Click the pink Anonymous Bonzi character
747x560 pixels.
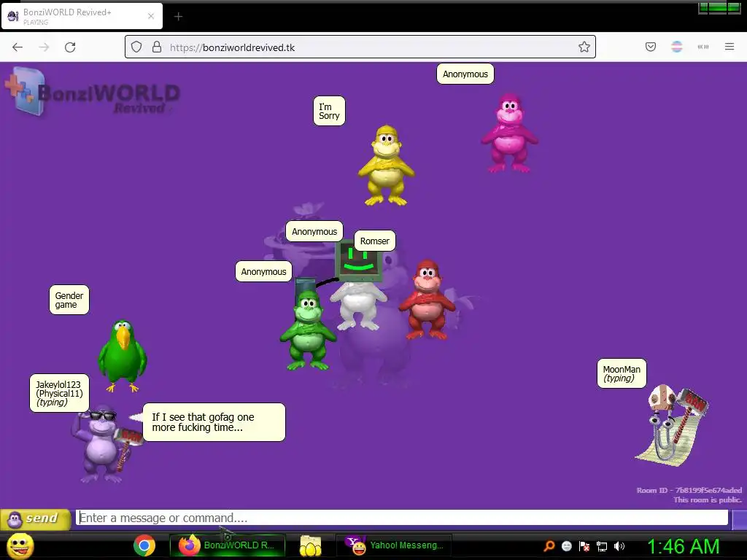point(509,133)
